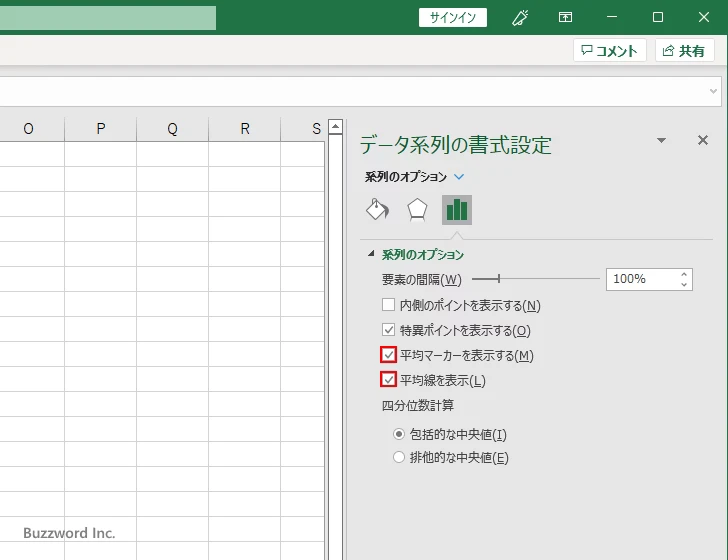Image resolution: width=728 pixels, height=560 pixels.
Task: Increase gap width with up spinner
Action: (684, 274)
